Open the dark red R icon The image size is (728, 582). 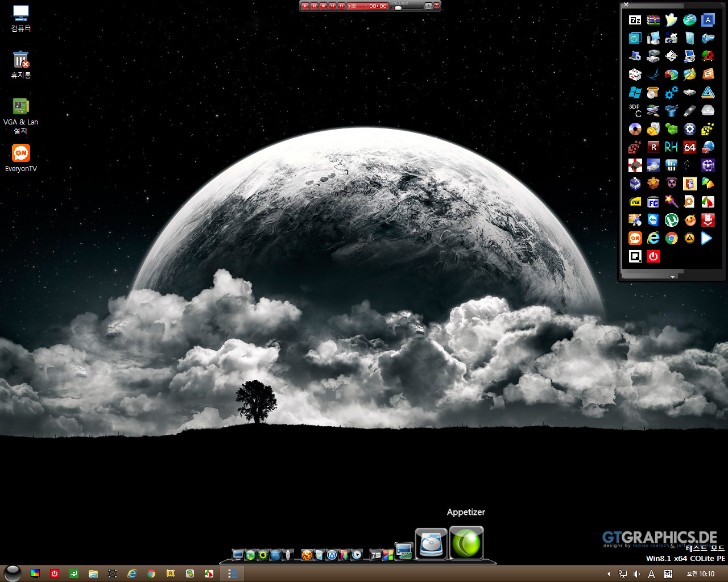(x=653, y=147)
